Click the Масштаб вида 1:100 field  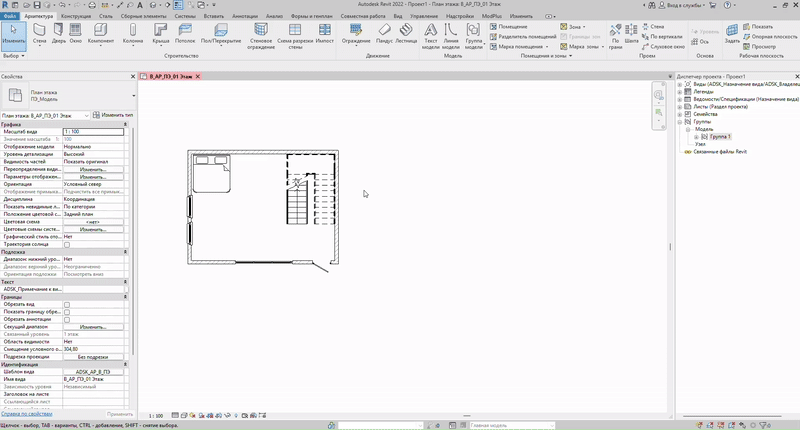[x=94, y=132]
